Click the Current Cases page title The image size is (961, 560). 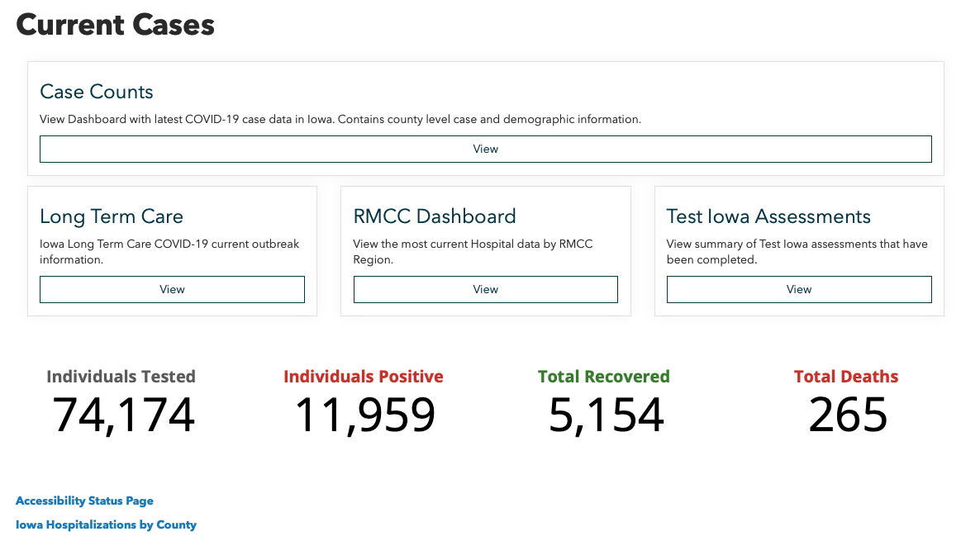click(x=115, y=25)
